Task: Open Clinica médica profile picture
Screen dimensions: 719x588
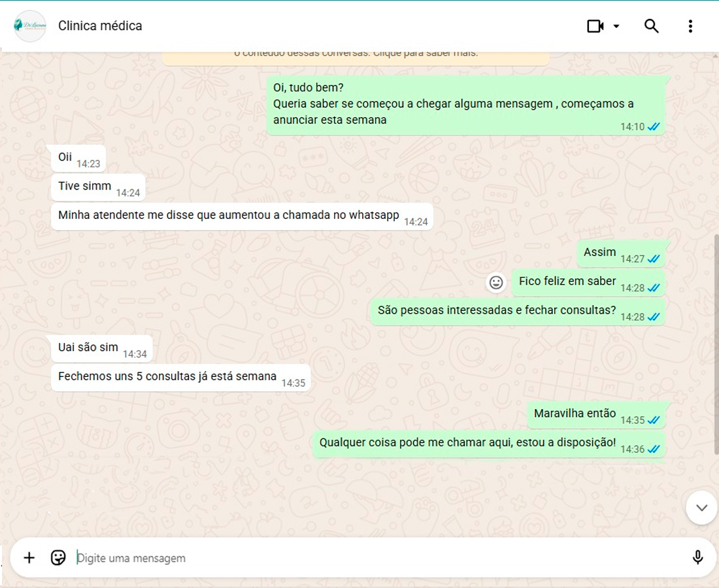Action: click(x=30, y=26)
